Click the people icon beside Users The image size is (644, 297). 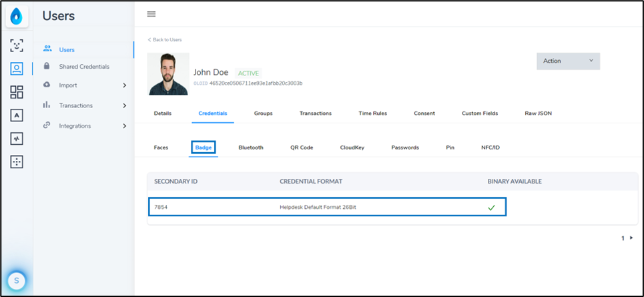coord(47,49)
